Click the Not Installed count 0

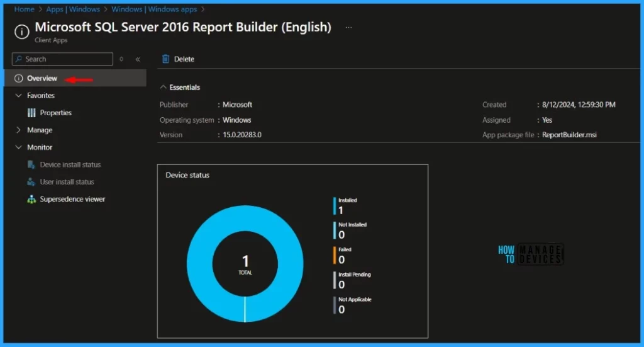pos(341,235)
